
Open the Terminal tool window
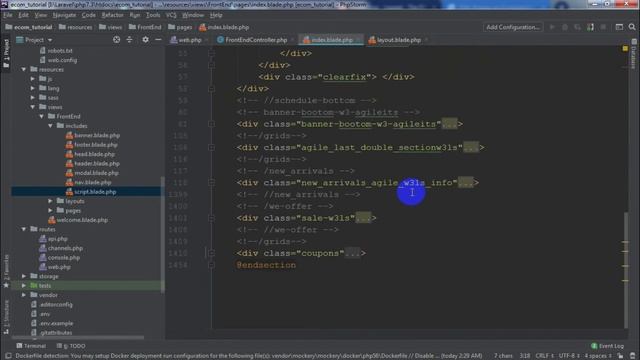(x=31, y=346)
